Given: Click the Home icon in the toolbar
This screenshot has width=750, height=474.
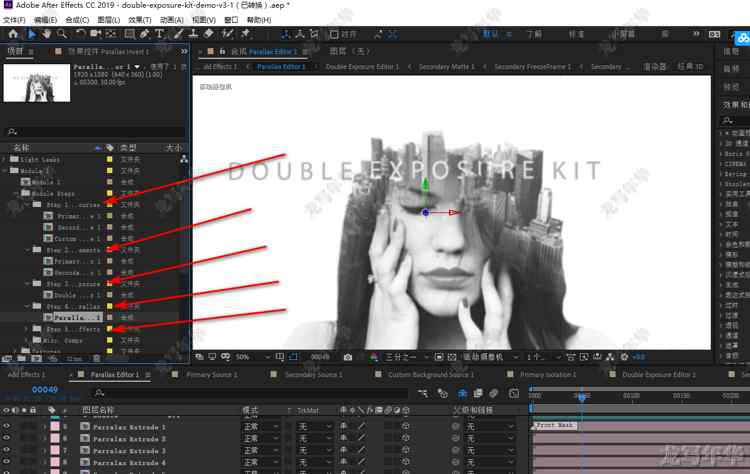Looking at the screenshot, I should (13, 34).
